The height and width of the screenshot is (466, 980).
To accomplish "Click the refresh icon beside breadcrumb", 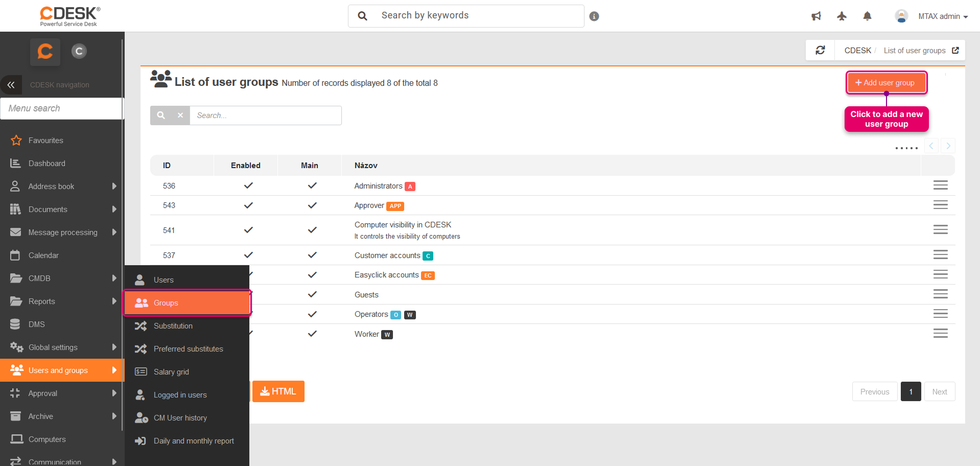I will point(820,50).
